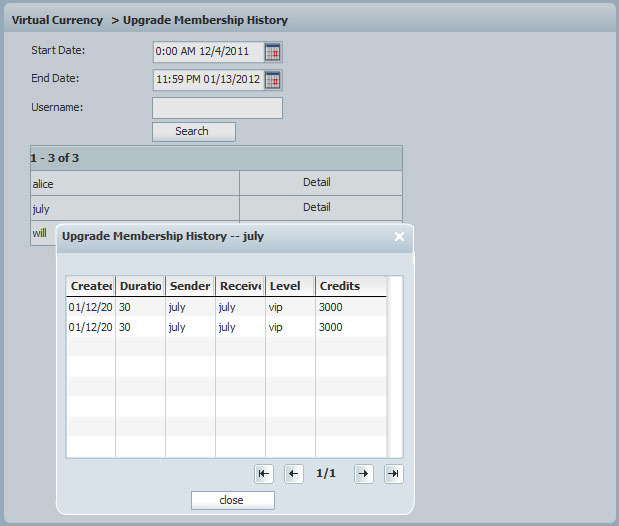
Task: Click the Start Date: label
Action: click(x=58, y=51)
